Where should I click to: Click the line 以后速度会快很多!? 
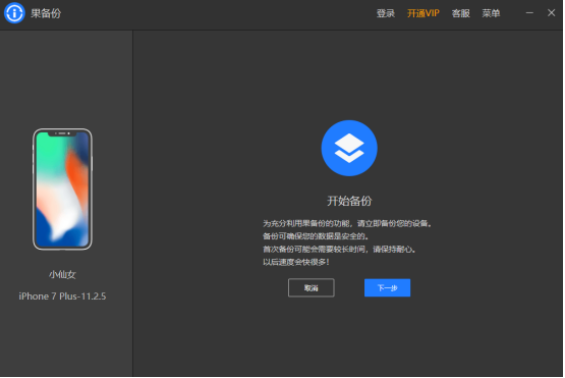click(x=296, y=262)
